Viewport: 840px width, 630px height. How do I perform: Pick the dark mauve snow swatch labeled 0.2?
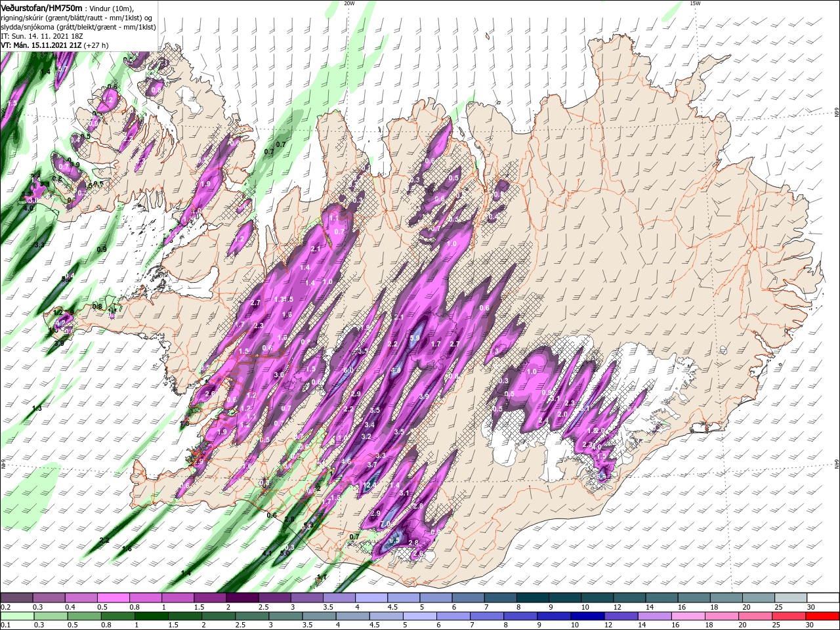point(16,598)
